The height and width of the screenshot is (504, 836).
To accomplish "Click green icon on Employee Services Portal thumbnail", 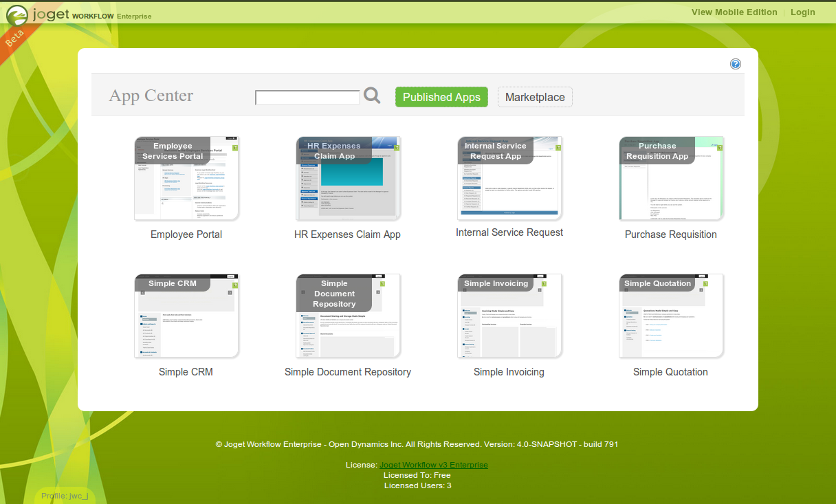I will pos(234,147).
